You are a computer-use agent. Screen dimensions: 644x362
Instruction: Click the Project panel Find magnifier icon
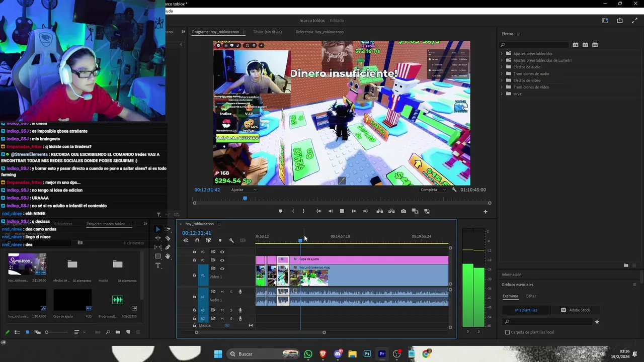[108, 332]
